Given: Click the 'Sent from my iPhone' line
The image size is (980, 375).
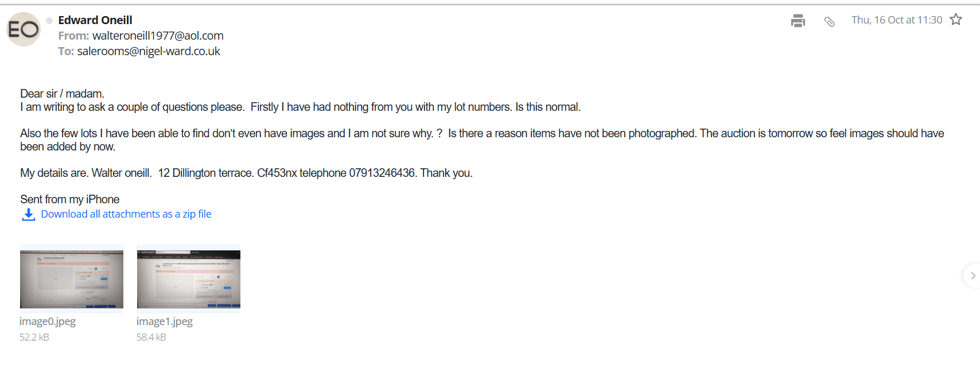Looking at the screenshot, I should (70, 199).
